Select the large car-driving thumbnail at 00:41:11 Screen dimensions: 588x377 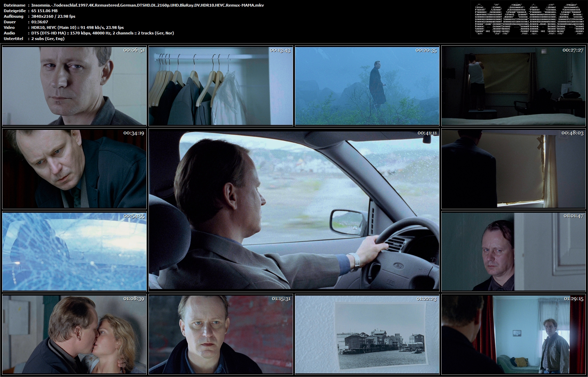tap(294, 210)
